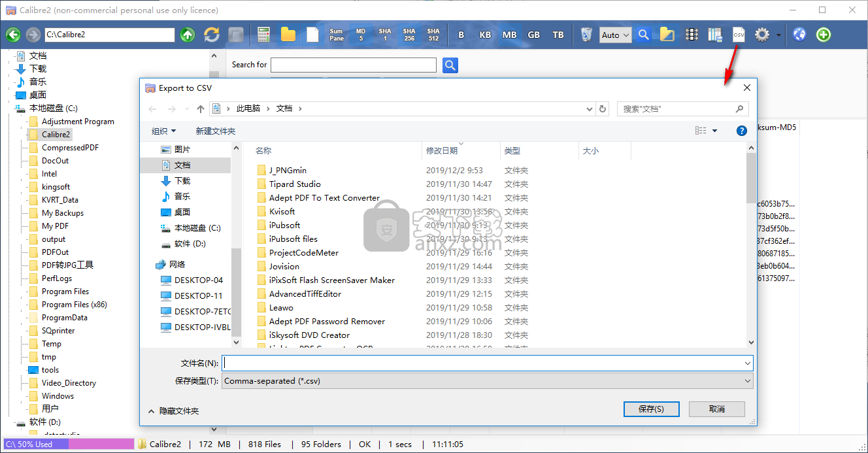Set size units to GB

click(x=534, y=35)
